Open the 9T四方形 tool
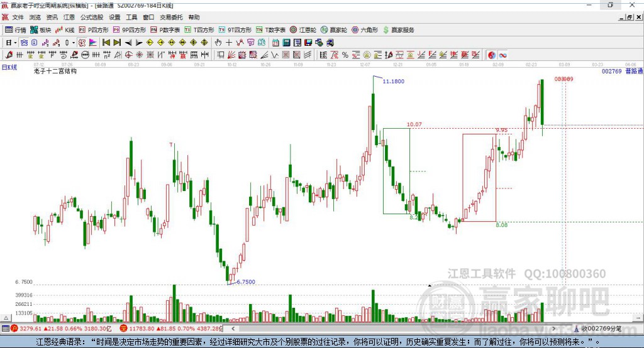This screenshot has width=644, height=348. (235, 30)
